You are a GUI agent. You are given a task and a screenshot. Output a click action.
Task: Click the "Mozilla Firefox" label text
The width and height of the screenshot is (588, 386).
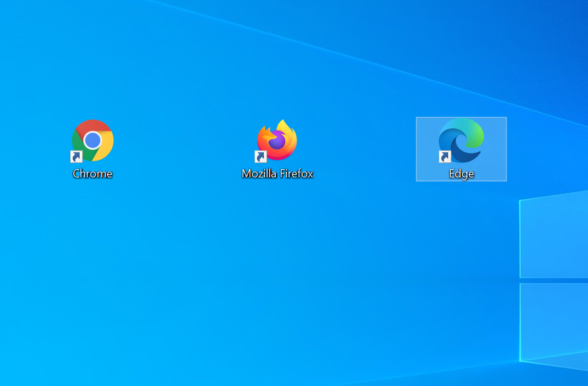(x=277, y=174)
